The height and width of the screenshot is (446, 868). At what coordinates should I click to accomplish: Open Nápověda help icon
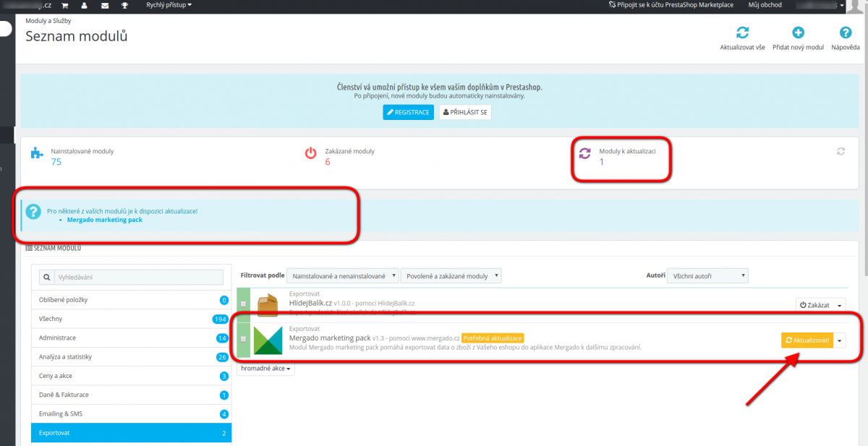pos(845,33)
